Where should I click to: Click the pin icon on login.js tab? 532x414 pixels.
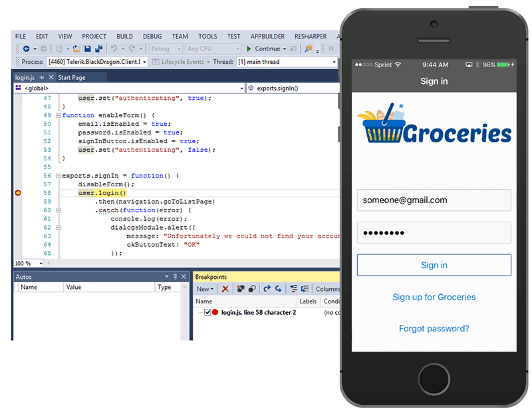[42, 77]
